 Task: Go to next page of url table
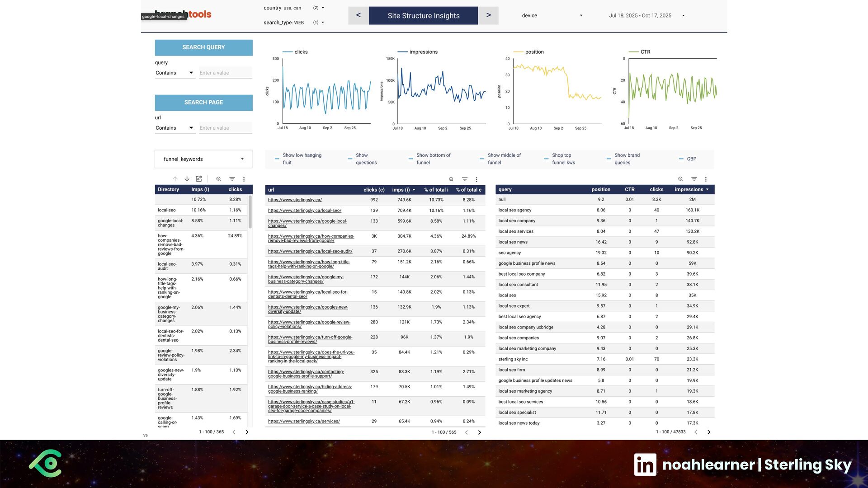480,432
